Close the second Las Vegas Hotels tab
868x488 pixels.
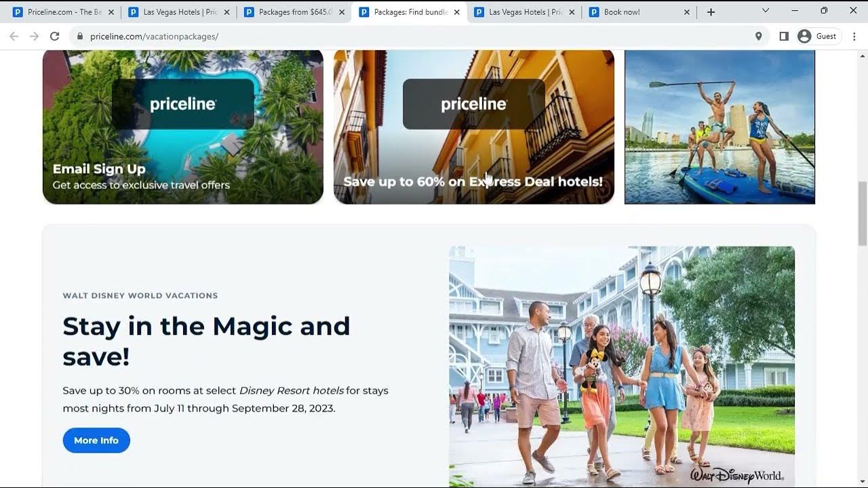point(572,12)
